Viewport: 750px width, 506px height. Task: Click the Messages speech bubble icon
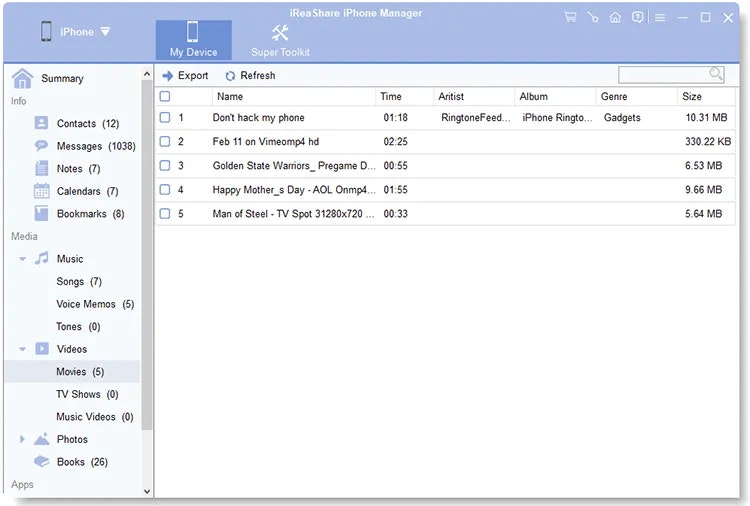(42, 145)
